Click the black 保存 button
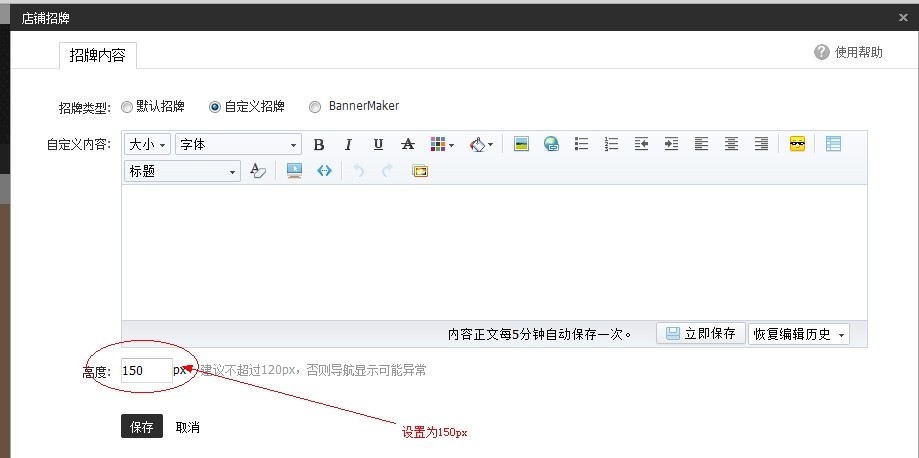 click(x=142, y=427)
